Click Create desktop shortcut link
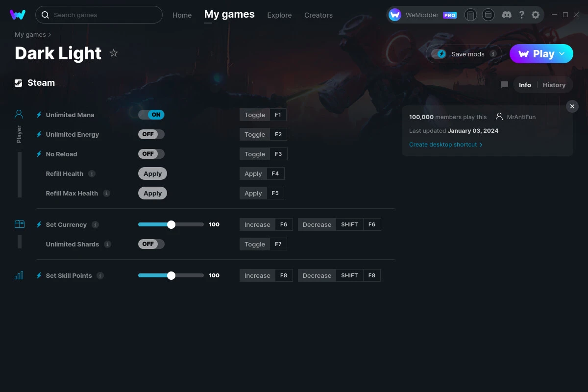Image resolution: width=588 pixels, height=392 pixels. point(445,145)
